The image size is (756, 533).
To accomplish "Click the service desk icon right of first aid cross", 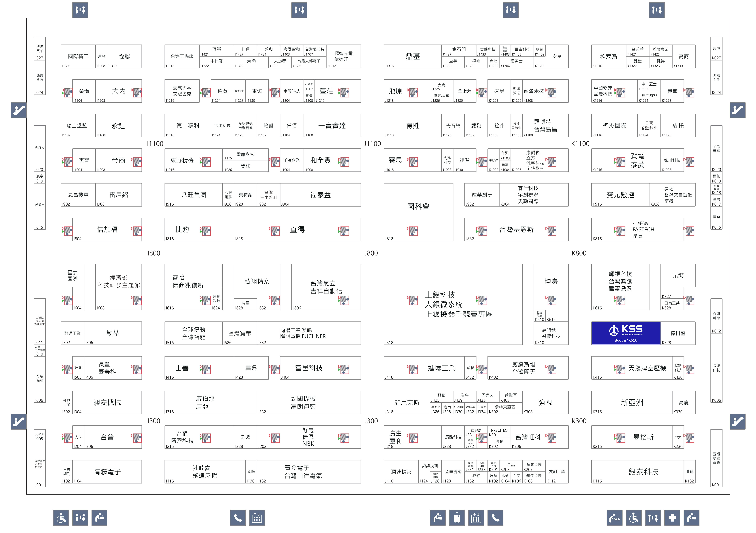I will pos(691,518).
